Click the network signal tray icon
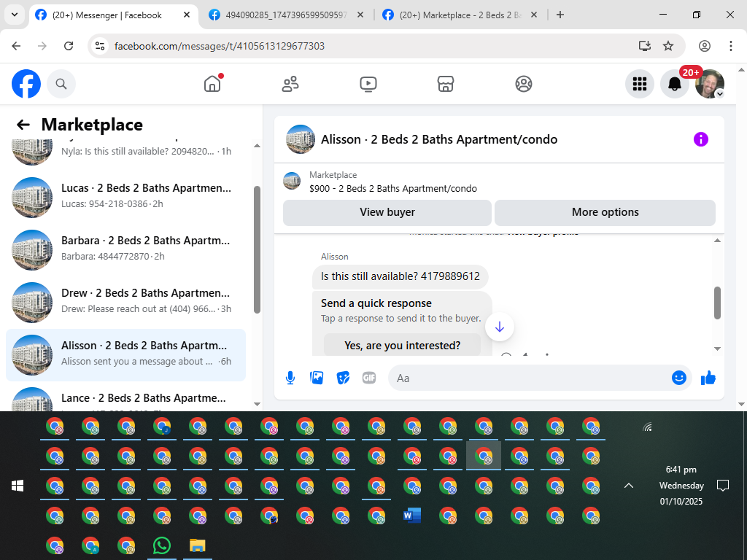Screen dimensions: 747x560 [x=647, y=427]
